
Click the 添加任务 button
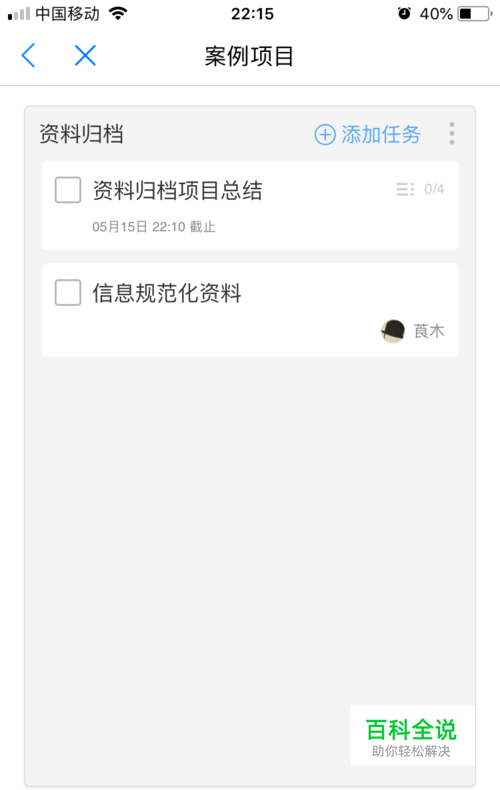(367, 135)
